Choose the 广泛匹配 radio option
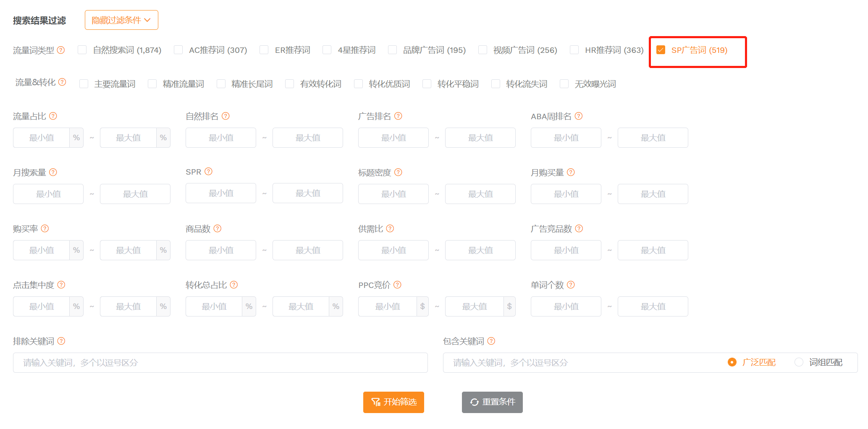The image size is (868, 429). (x=732, y=362)
